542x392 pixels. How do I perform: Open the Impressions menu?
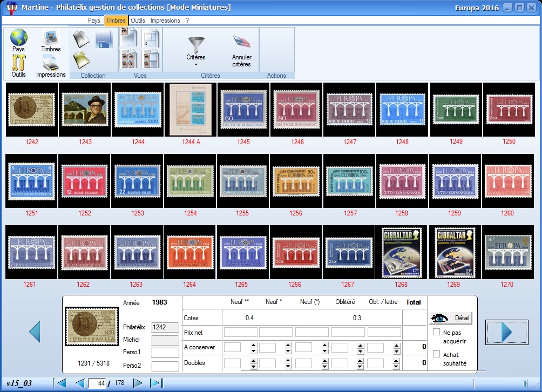[x=165, y=21]
